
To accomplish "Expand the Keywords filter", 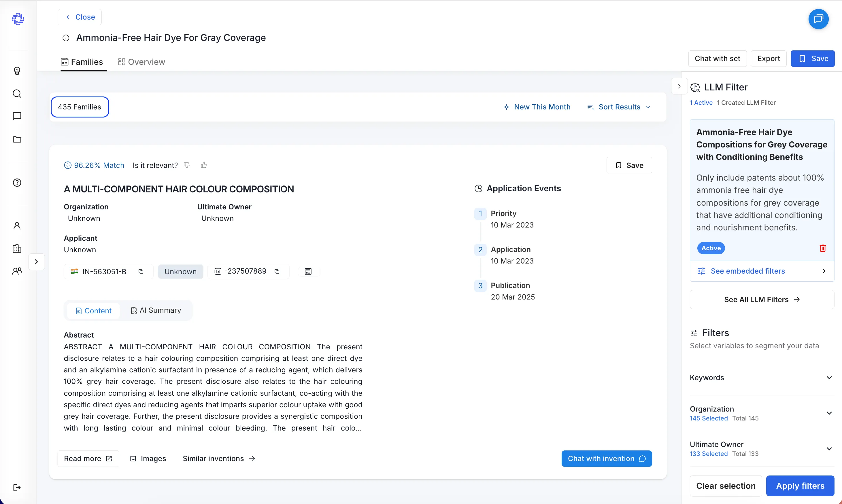I will pos(762,378).
